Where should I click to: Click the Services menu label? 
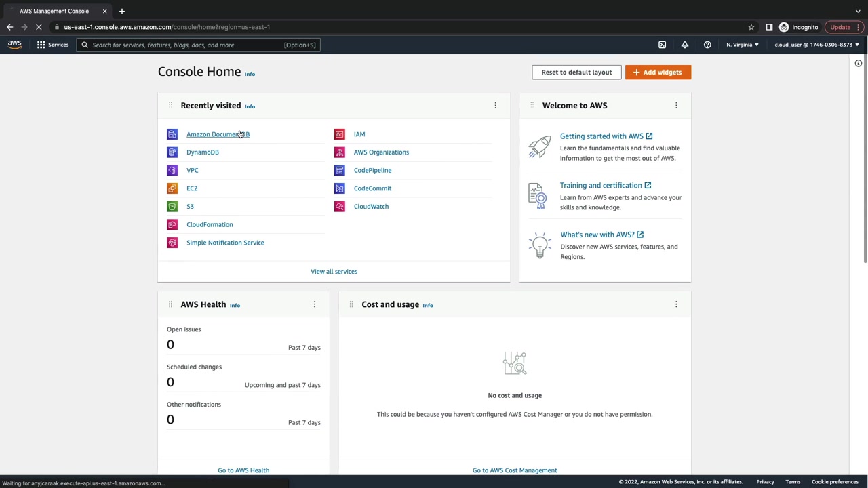click(x=58, y=45)
